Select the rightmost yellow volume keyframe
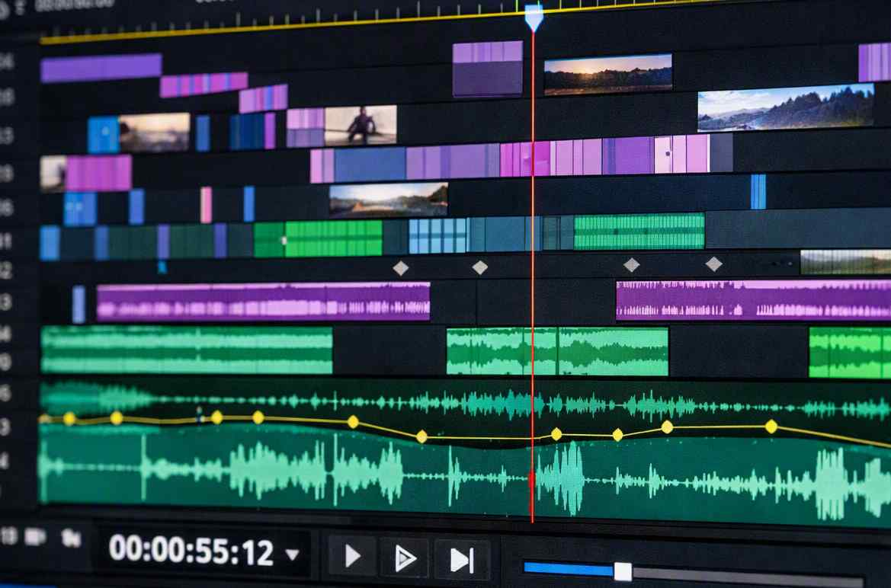Viewport: 891px width, 588px height. click(x=771, y=426)
